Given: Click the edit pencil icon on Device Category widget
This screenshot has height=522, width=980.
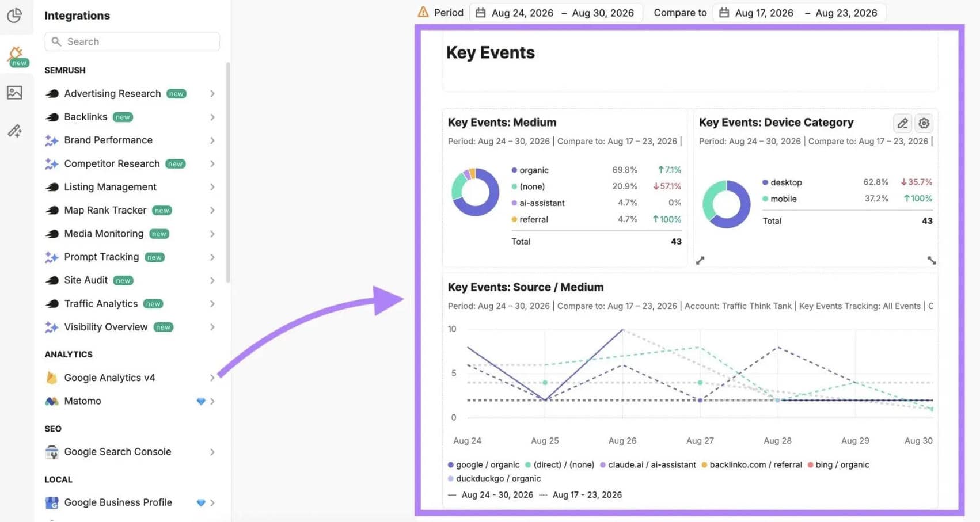Looking at the screenshot, I should point(902,123).
